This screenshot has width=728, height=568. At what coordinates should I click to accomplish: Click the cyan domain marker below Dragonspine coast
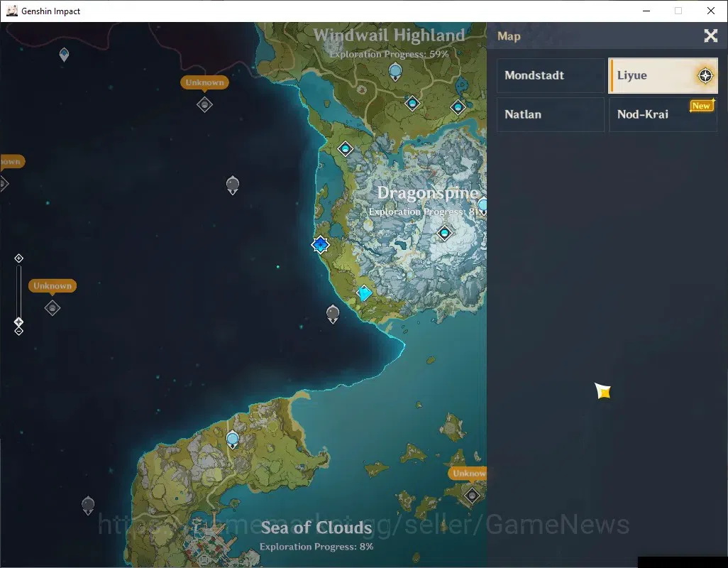tap(365, 293)
